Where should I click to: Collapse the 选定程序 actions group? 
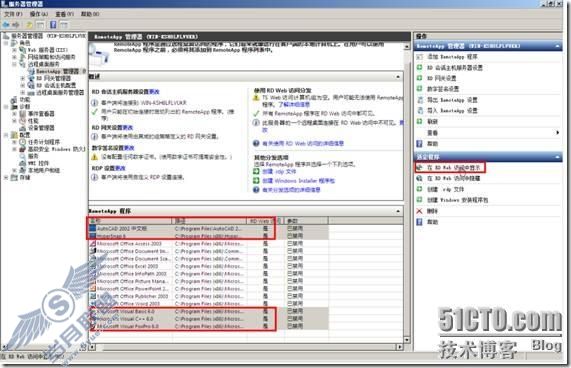click(x=558, y=157)
